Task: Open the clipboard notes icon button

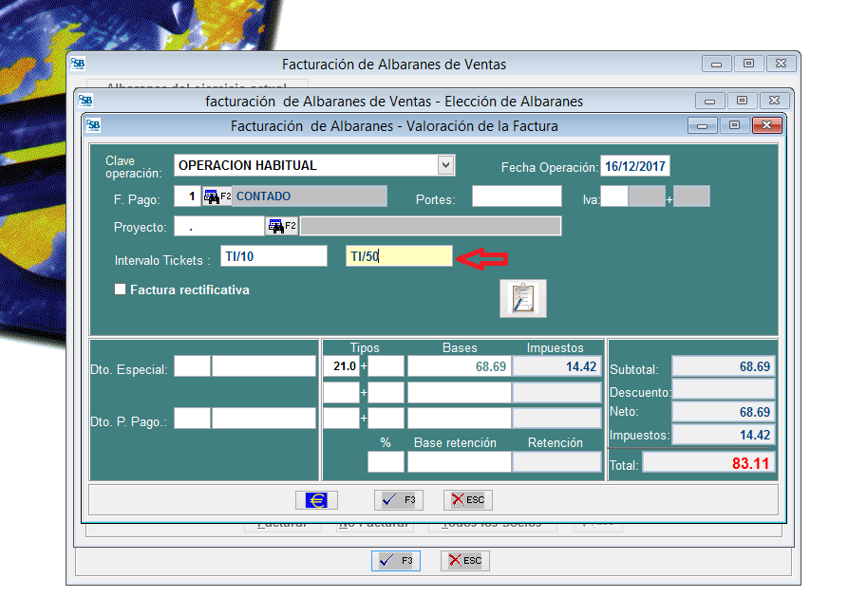Action: click(x=523, y=298)
